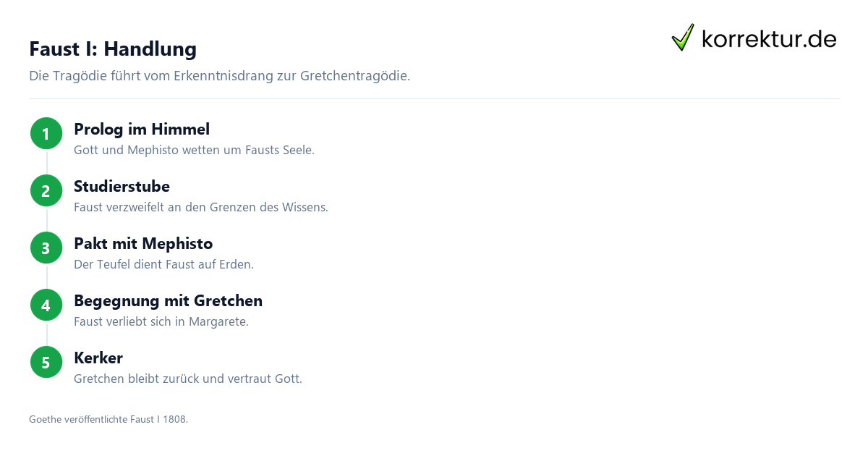Viewport: 868px width, 456px height.
Task: Click the green checkmark logo icon
Action: 683,37
